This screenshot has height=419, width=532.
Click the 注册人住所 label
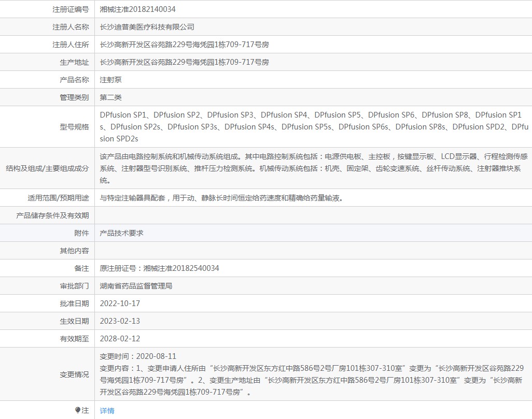coord(71,45)
